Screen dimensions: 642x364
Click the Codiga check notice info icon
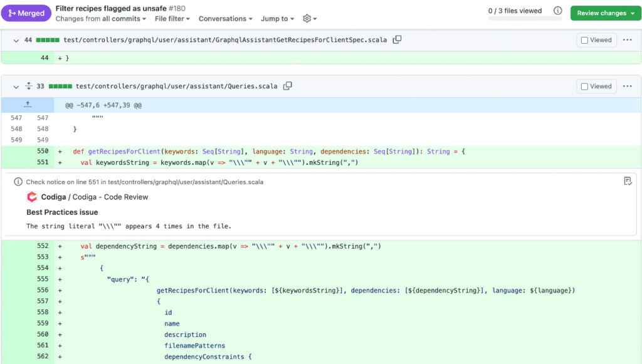18,182
